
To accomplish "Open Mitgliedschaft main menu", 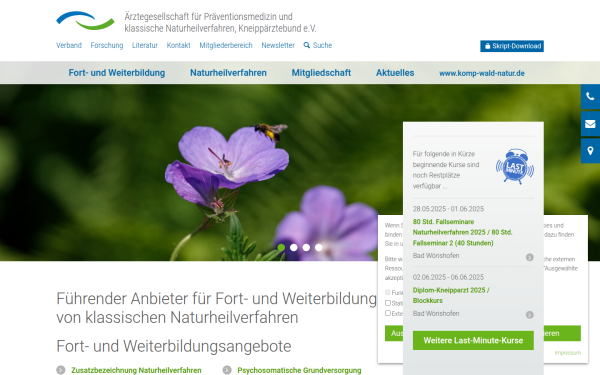I will tap(321, 73).
